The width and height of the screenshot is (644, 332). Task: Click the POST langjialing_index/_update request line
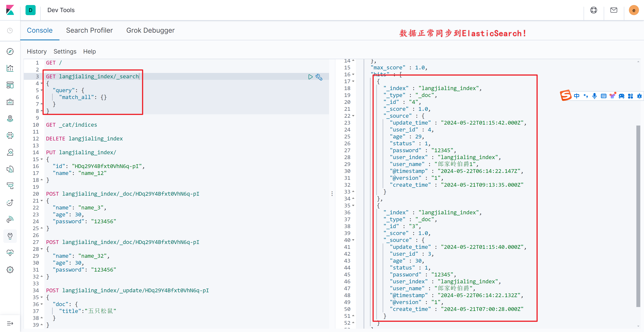point(127,290)
